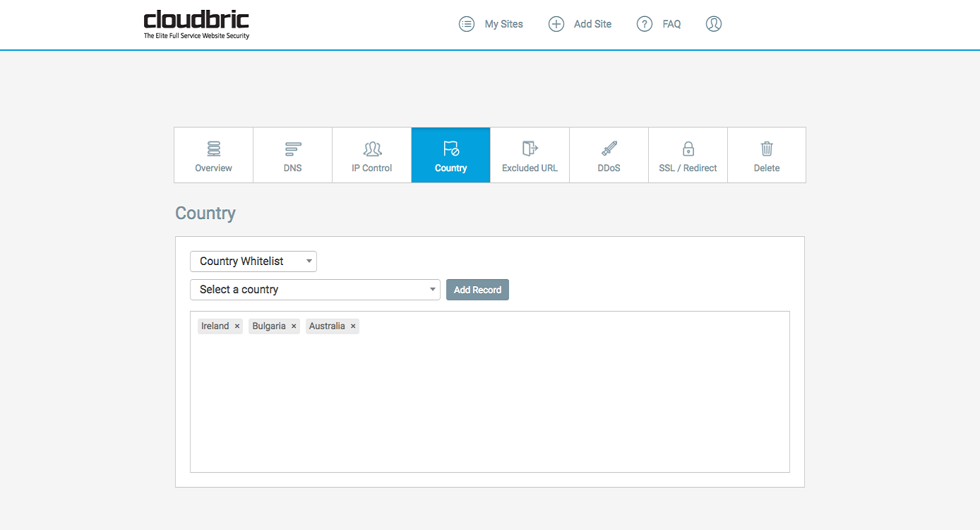
Task: Click the Excluded URL door icon
Action: pos(530,148)
